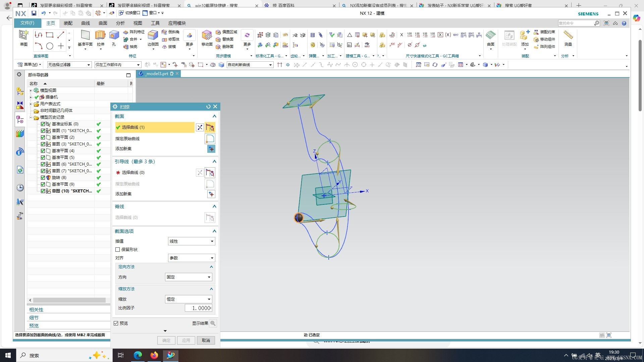The image size is (644, 362).
Task: Switch to the 曲面 ribbon tab
Action: 103,23
